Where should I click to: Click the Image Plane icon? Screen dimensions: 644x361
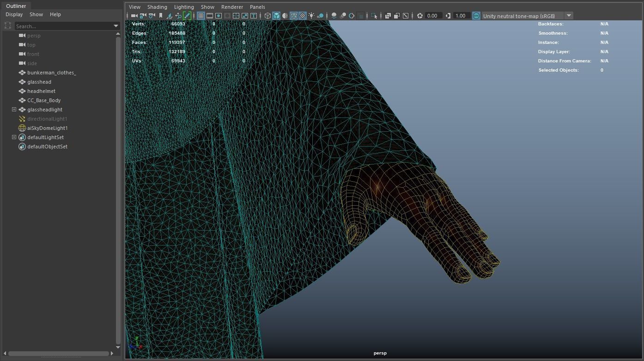click(170, 16)
